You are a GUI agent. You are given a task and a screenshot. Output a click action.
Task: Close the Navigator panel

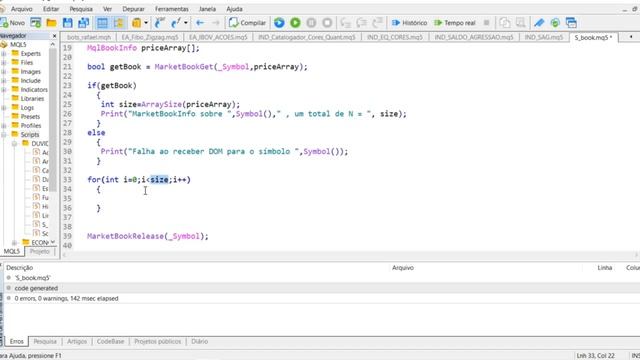(54, 36)
